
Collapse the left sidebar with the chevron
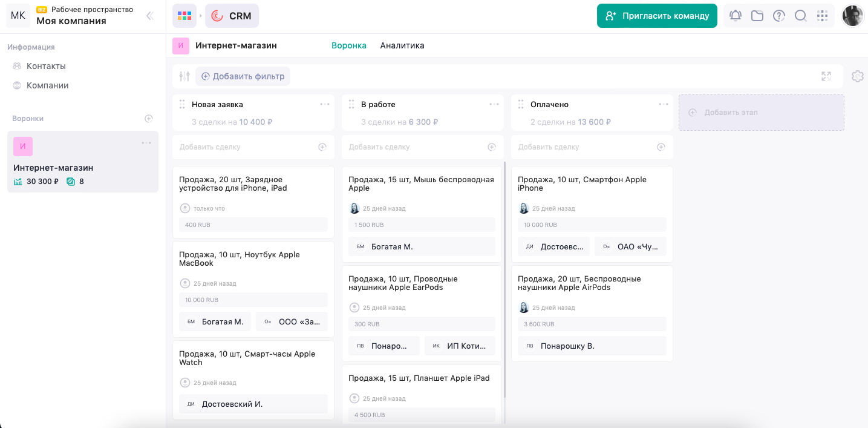[149, 16]
